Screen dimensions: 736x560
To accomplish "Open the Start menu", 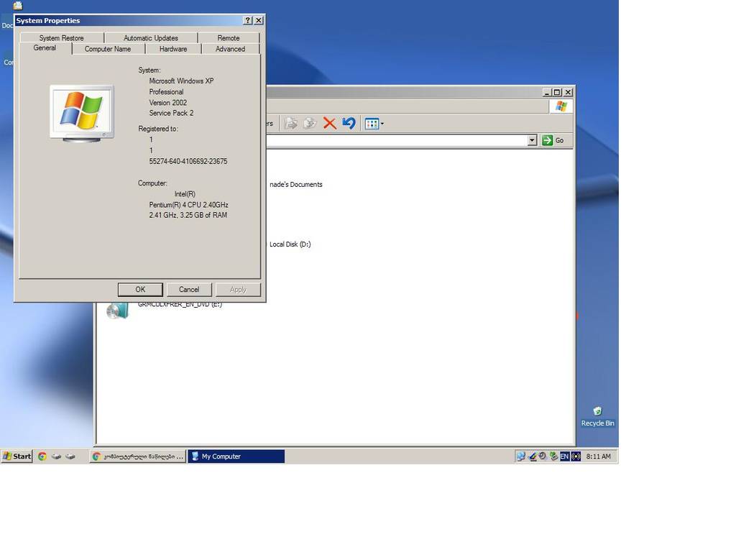I will tap(17, 456).
